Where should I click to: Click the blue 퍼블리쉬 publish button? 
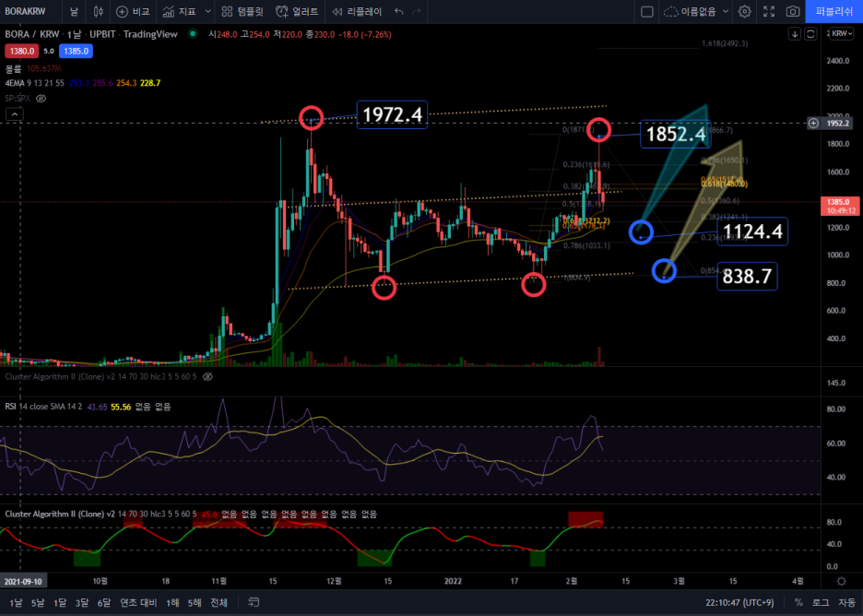pyautogui.click(x=833, y=11)
